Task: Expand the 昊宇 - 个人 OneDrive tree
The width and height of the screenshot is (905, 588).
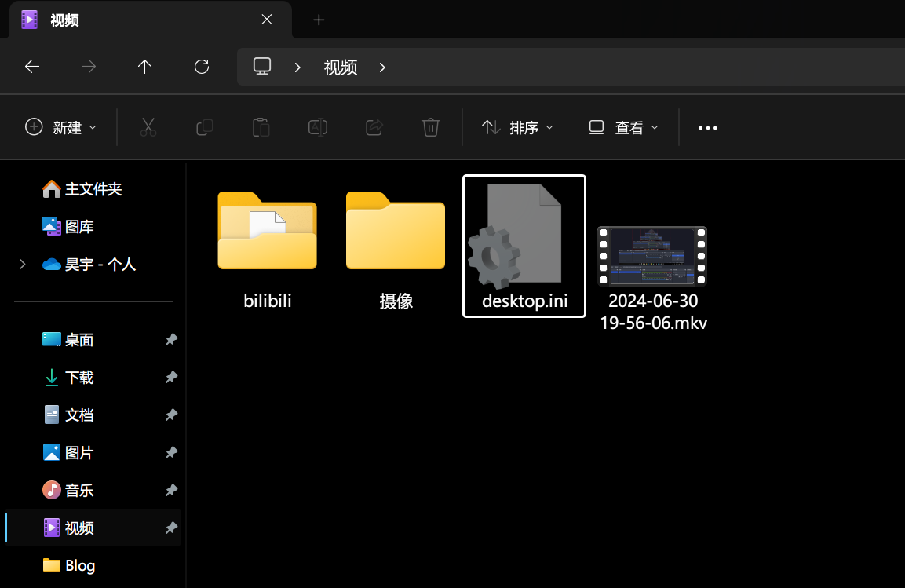Action: [x=23, y=265]
